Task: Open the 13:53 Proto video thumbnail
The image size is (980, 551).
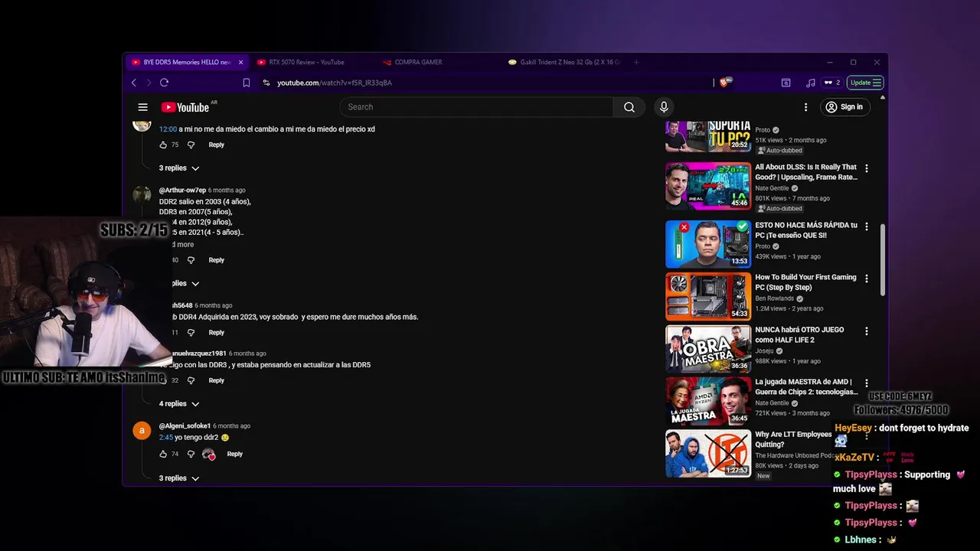Action: (x=708, y=244)
